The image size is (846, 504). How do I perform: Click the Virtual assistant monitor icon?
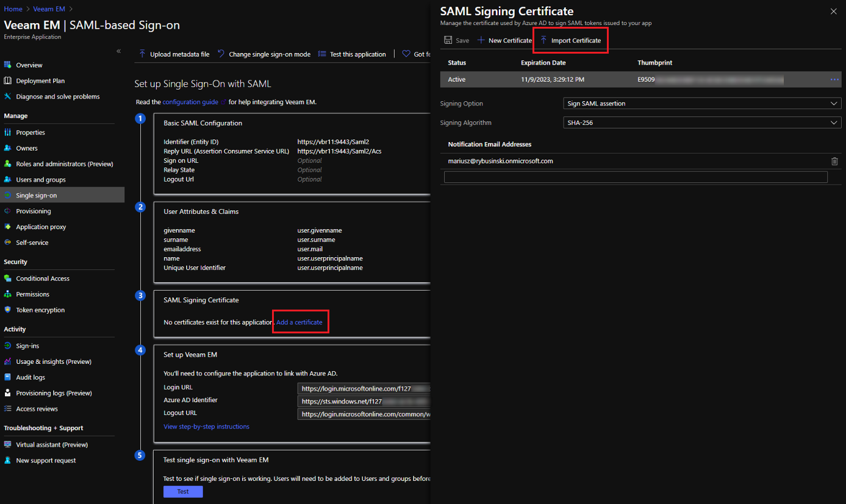click(8, 445)
